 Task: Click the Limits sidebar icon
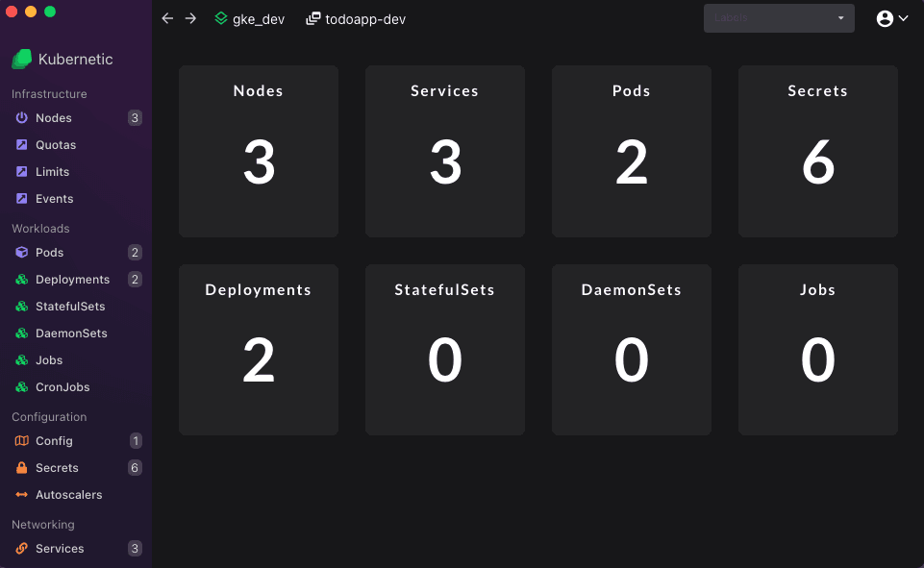click(x=22, y=171)
